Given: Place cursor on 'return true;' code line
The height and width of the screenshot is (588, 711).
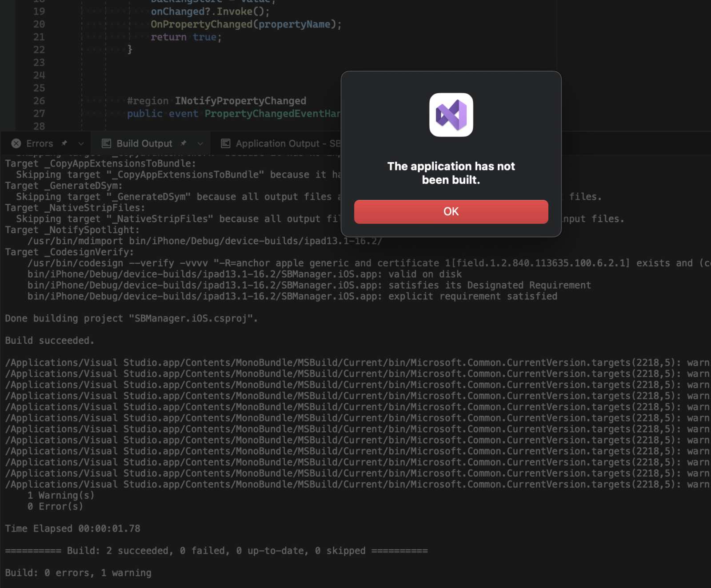Looking at the screenshot, I should 186,37.
